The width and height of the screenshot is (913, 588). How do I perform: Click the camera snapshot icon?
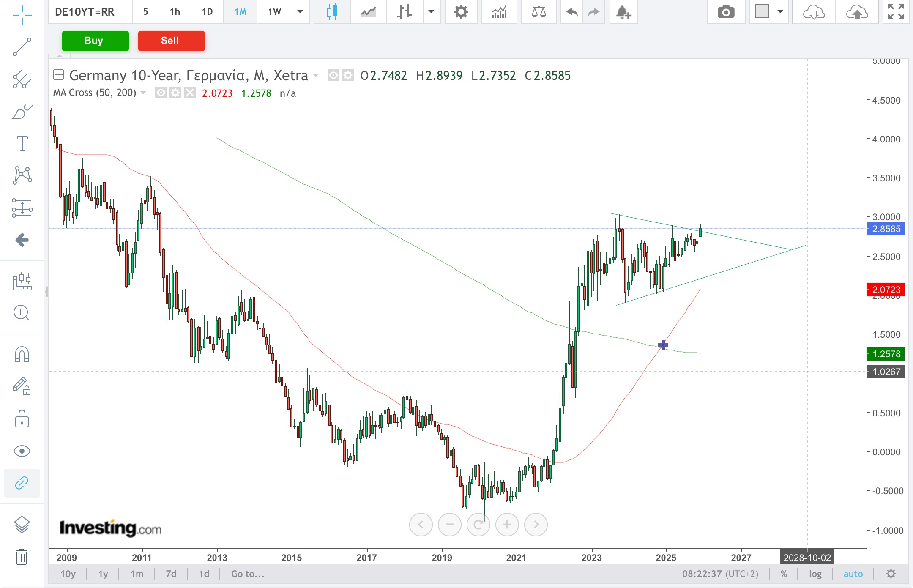[x=725, y=12]
